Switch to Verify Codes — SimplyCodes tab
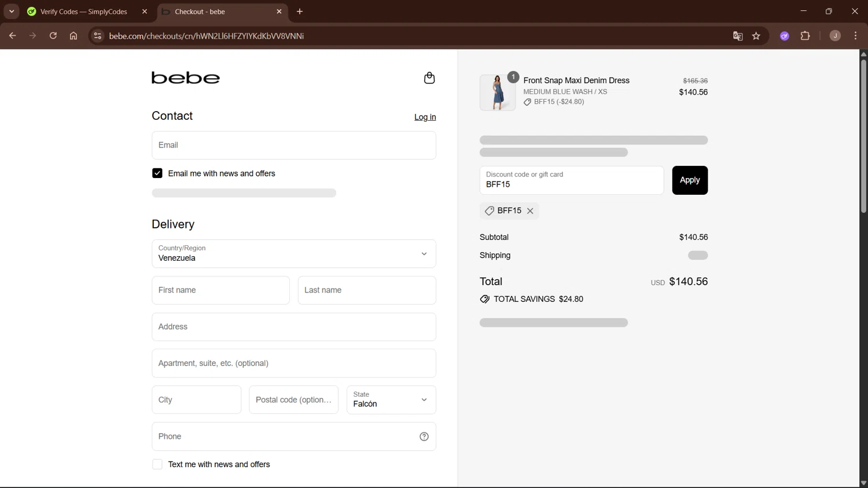The image size is (868, 488). tap(83, 12)
